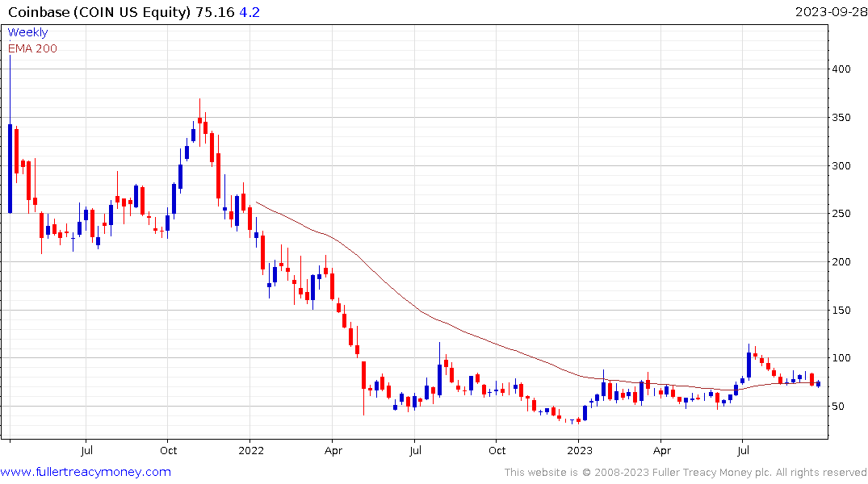Screen dimensions: 868x484
Task: Click the Apr label following 2023
Action: (662, 450)
